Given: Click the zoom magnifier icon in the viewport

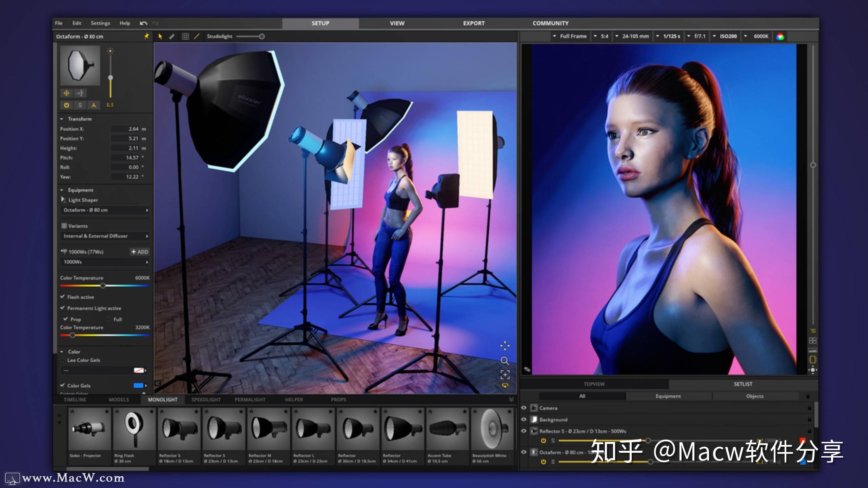Looking at the screenshot, I should point(505,361).
